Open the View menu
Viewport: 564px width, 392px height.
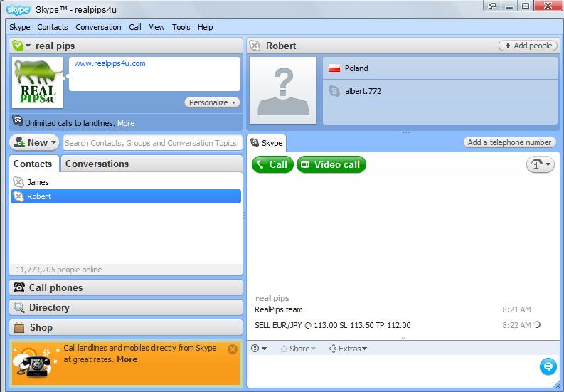pos(156,27)
